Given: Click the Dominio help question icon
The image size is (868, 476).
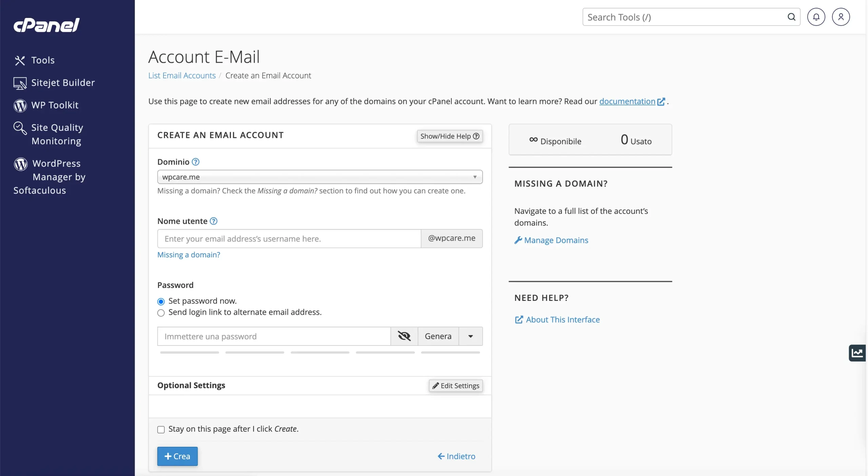Looking at the screenshot, I should [x=196, y=162].
